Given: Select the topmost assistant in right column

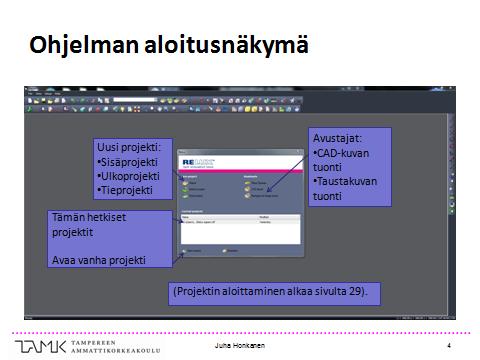Looking at the screenshot, I should (x=247, y=183).
